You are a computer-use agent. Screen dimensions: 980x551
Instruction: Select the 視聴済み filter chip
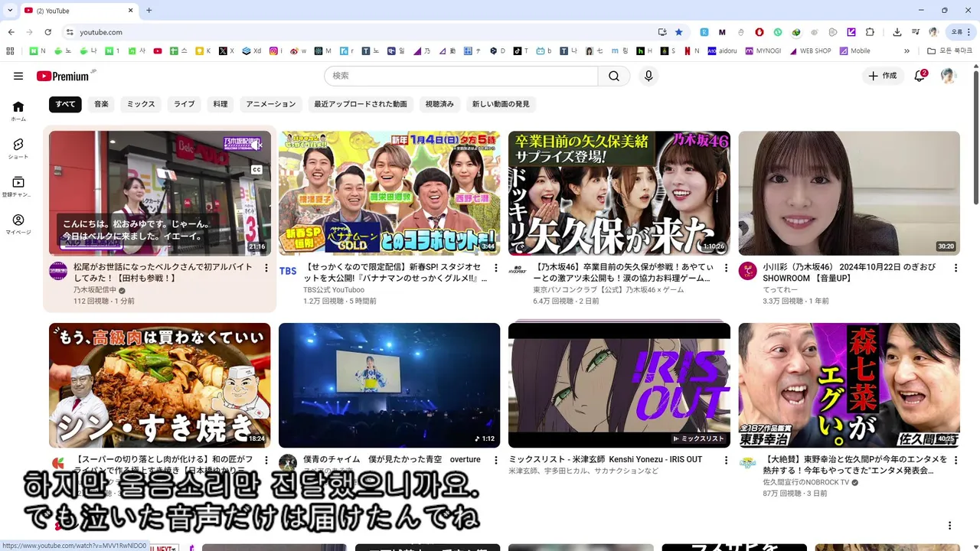pyautogui.click(x=439, y=104)
